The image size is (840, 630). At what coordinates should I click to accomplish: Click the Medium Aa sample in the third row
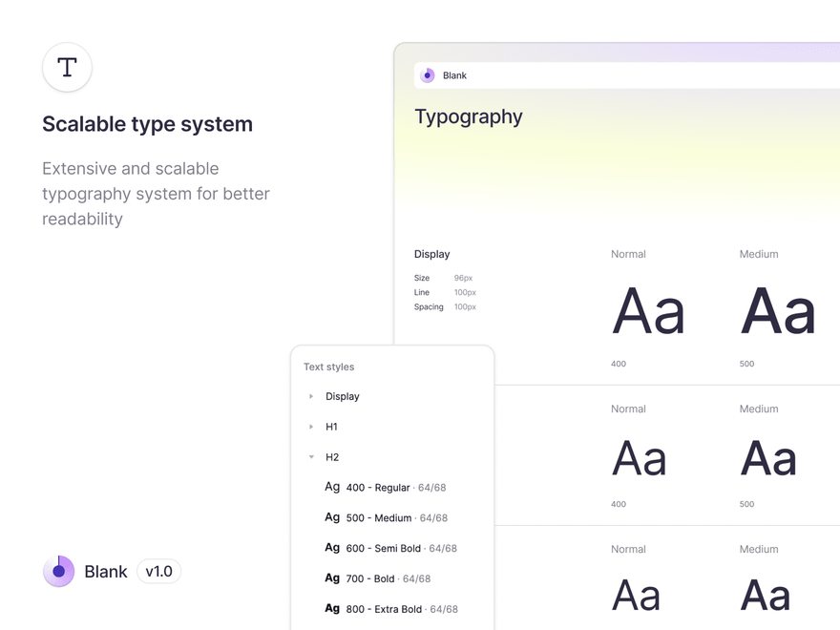click(766, 596)
